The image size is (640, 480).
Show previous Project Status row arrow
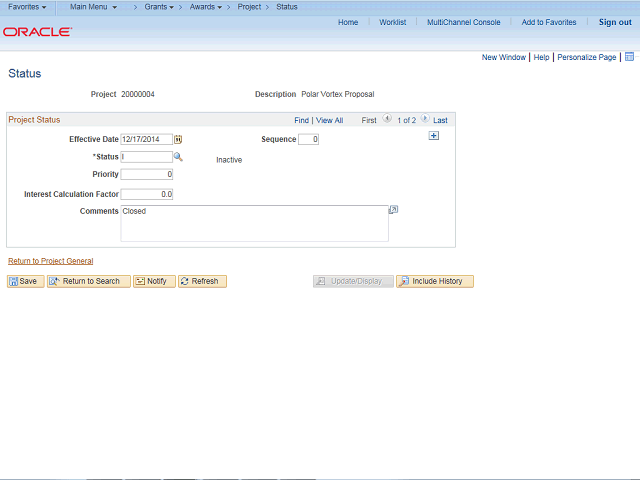[387, 119]
